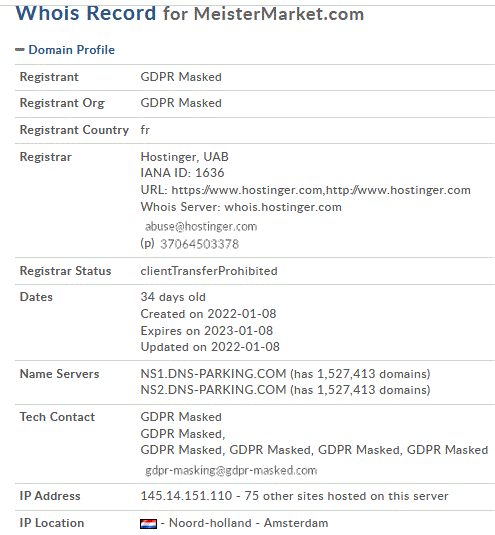495x535 pixels.
Task: Click the Registrant Org GDPR Masked value
Action: [x=181, y=103]
